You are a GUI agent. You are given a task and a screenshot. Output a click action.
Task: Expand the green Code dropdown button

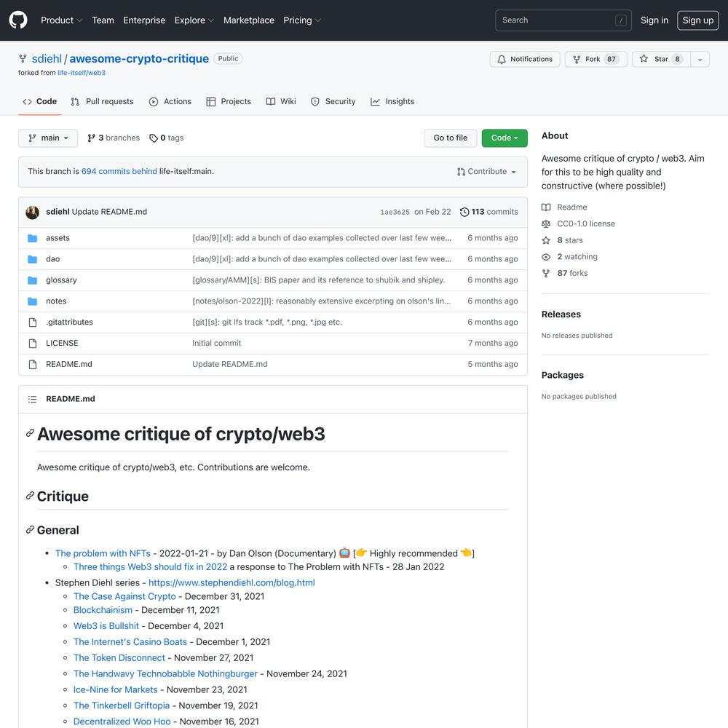point(505,138)
